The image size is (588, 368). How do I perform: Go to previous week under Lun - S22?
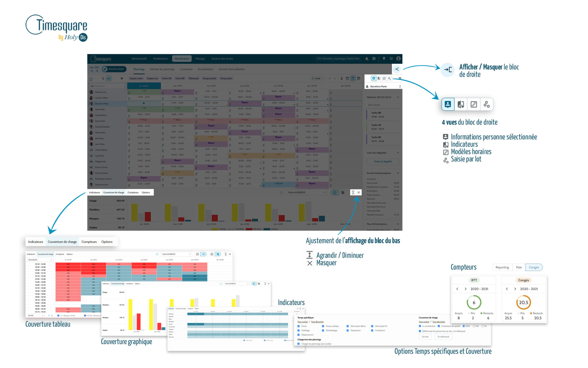(92, 71)
